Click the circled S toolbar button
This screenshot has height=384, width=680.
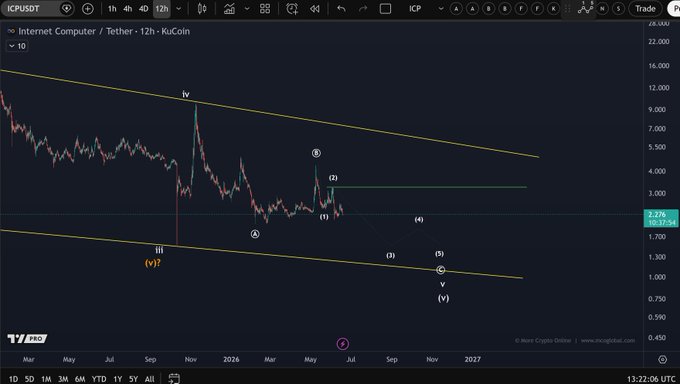point(618,9)
